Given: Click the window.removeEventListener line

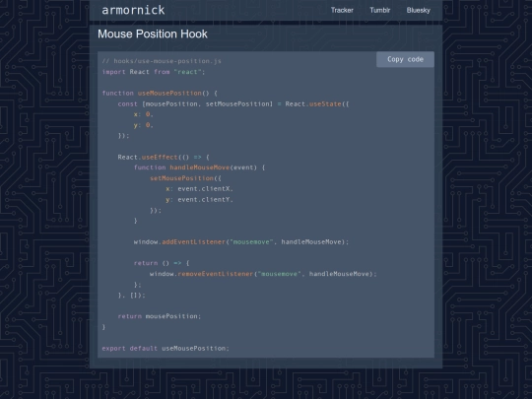Looking at the screenshot, I should (x=263, y=274).
